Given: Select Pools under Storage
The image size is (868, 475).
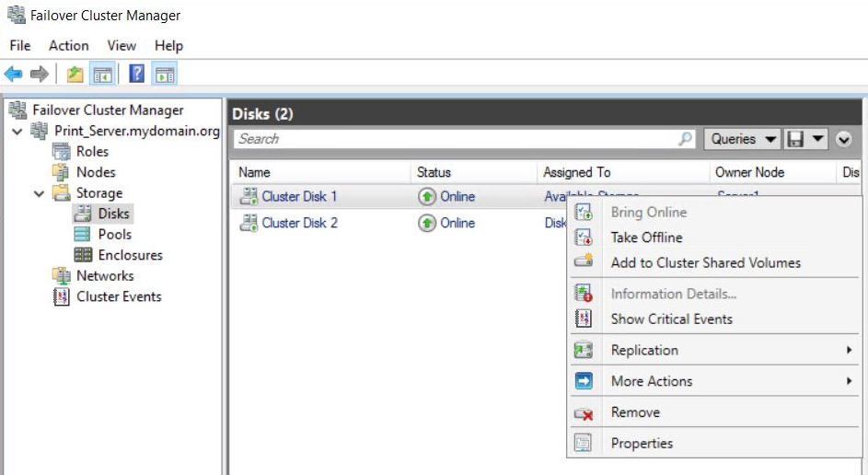Looking at the screenshot, I should [115, 234].
